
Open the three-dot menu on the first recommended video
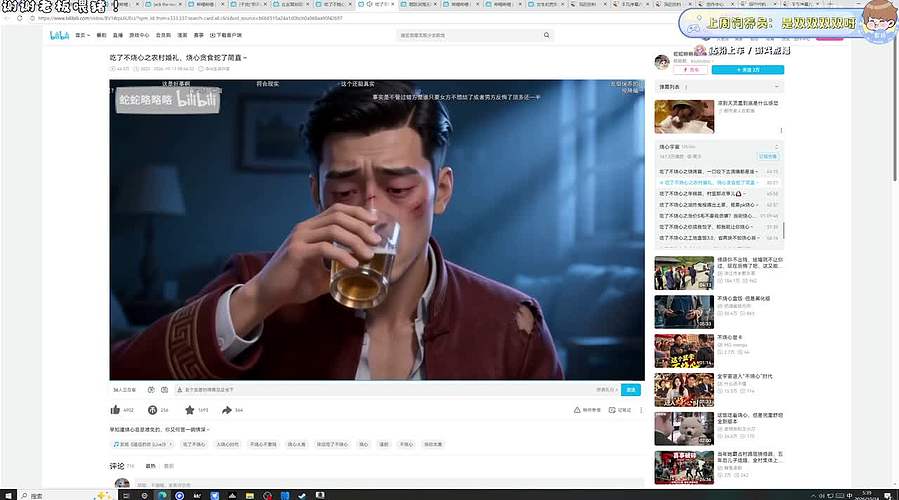(781, 131)
